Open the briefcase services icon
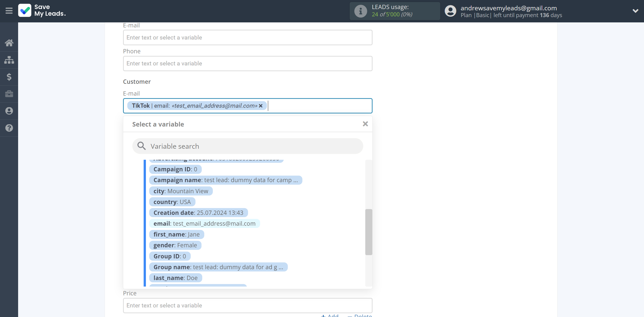This screenshot has height=317, width=644. 9,94
